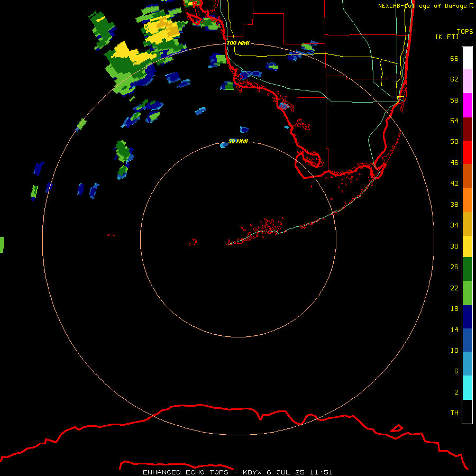This screenshot has height=476, width=476.
Task: Click the legend value "58"
Action: click(x=454, y=100)
